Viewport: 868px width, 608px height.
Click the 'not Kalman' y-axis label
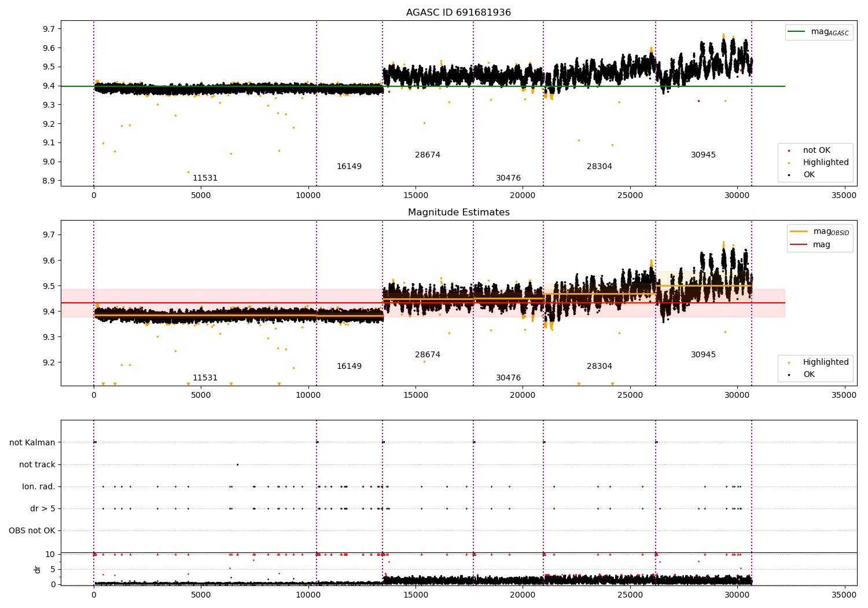(x=32, y=443)
